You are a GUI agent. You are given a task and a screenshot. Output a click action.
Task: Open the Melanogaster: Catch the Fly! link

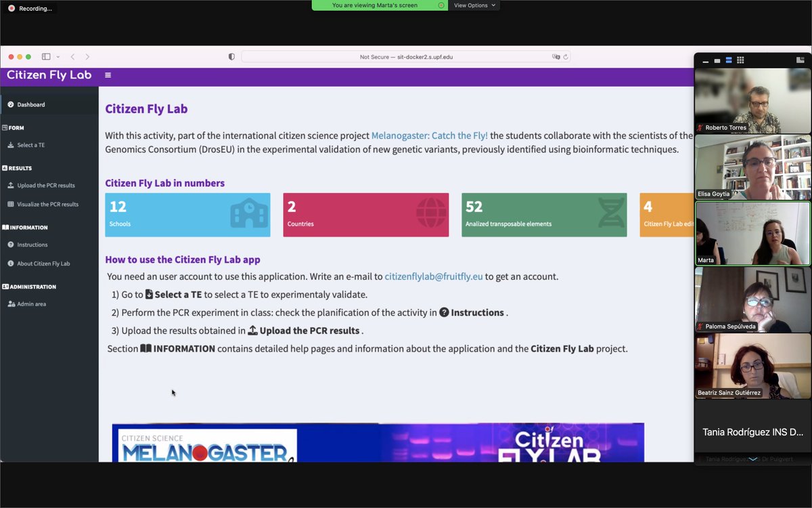pyautogui.click(x=430, y=135)
